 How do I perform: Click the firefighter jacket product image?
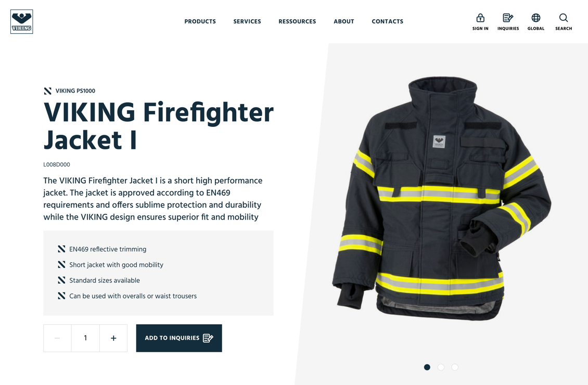click(x=441, y=199)
